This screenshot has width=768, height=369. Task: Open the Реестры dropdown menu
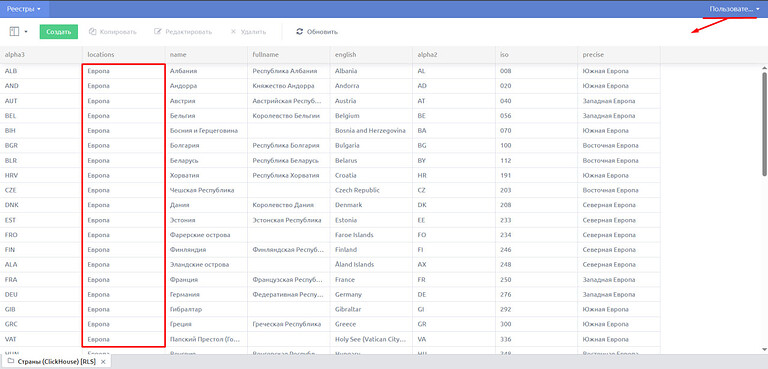24,9
